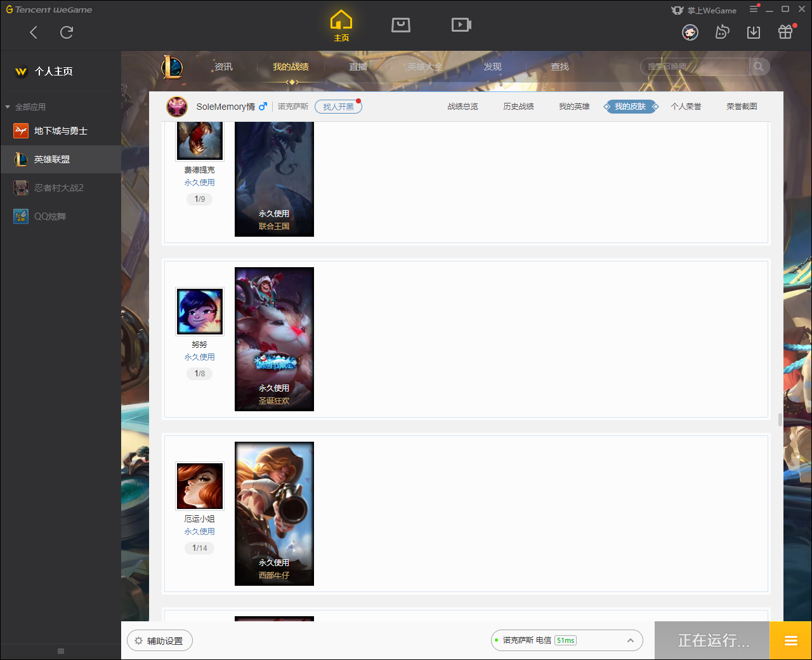
Task: Go back with the left arrow
Action: click(34, 32)
